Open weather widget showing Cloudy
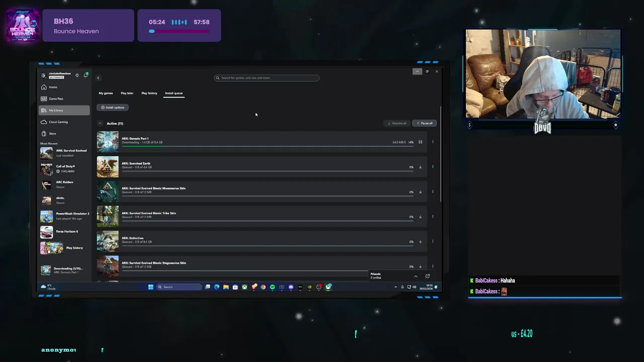This screenshot has height=362, width=644. [48, 287]
